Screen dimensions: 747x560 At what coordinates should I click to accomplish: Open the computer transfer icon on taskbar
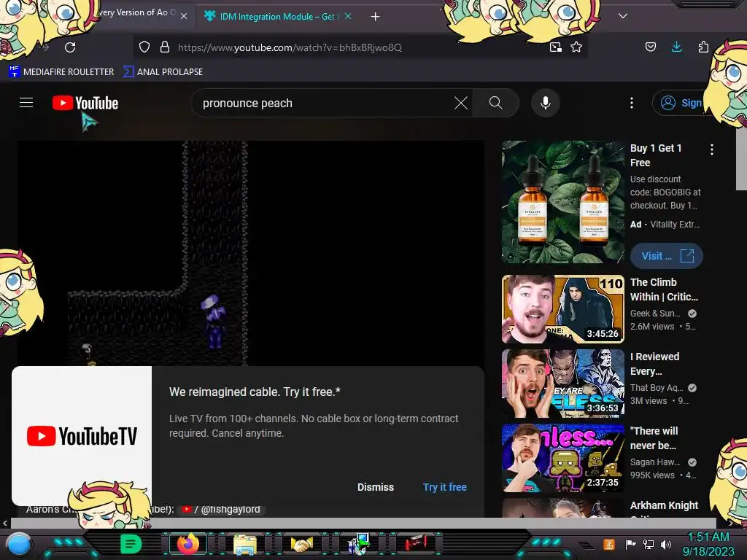[358, 544]
